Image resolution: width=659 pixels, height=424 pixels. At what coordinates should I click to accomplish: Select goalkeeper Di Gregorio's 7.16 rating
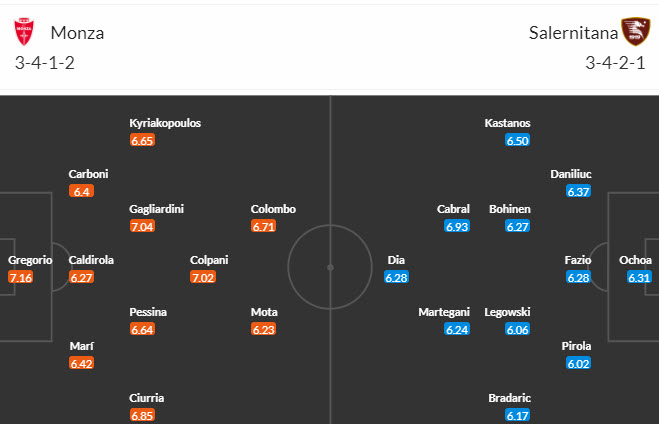(x=20, y=277)
